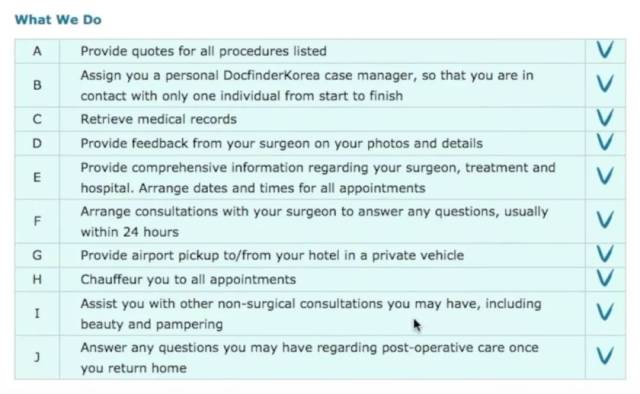Select the letter A cell

(37, 51)
